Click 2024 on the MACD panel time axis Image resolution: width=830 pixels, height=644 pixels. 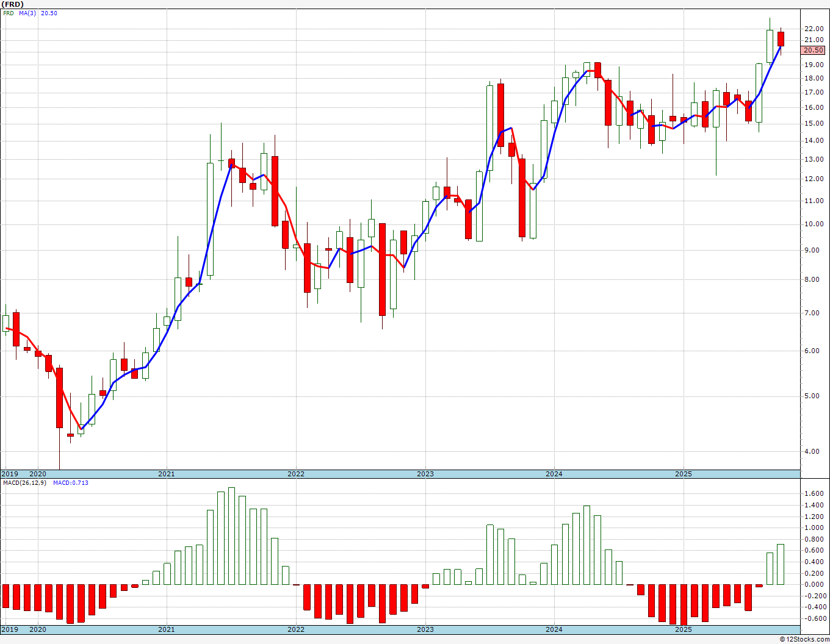[x=554, y=630]
